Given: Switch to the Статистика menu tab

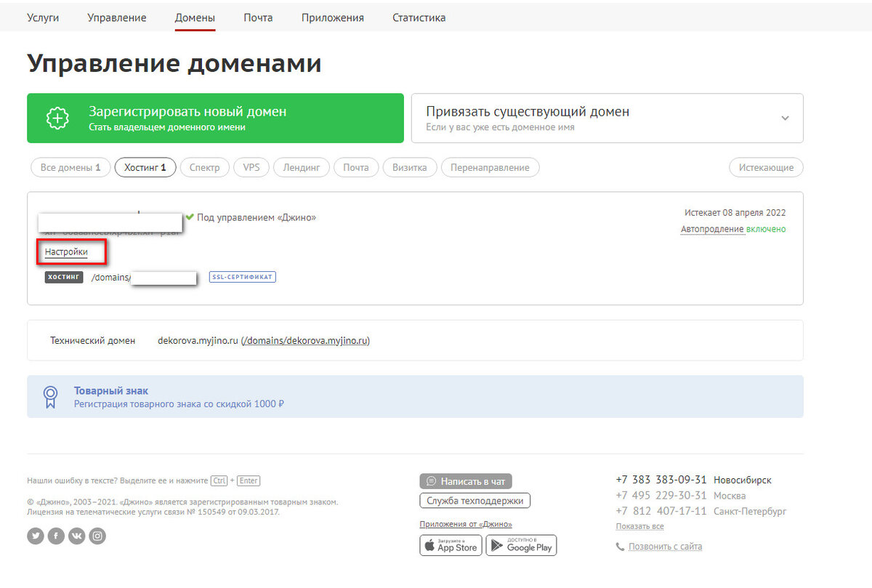Looking at the screenshot, I should [419, 17].
